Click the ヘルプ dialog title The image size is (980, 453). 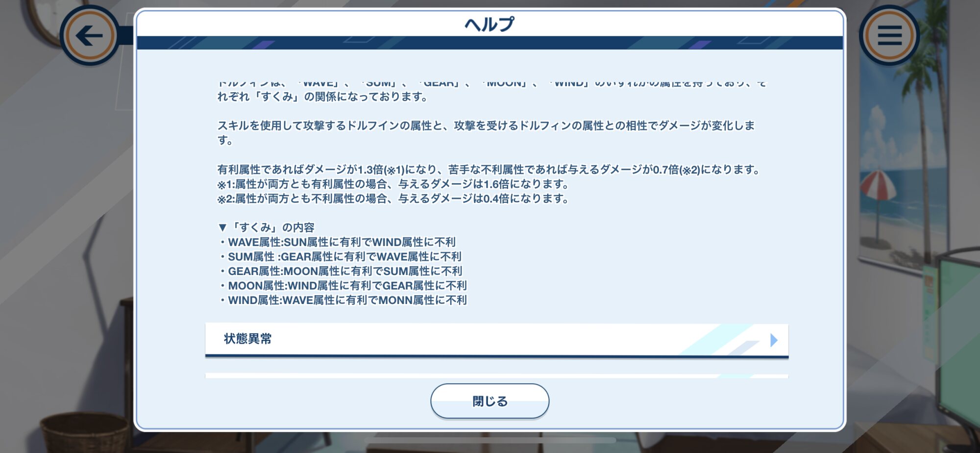(x=490, y=24)
